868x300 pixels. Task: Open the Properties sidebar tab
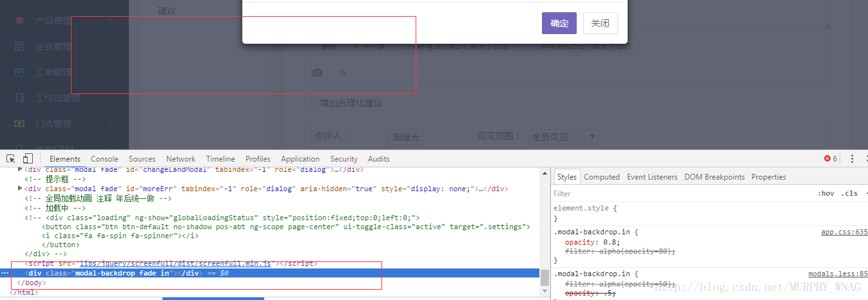(769, 177)
